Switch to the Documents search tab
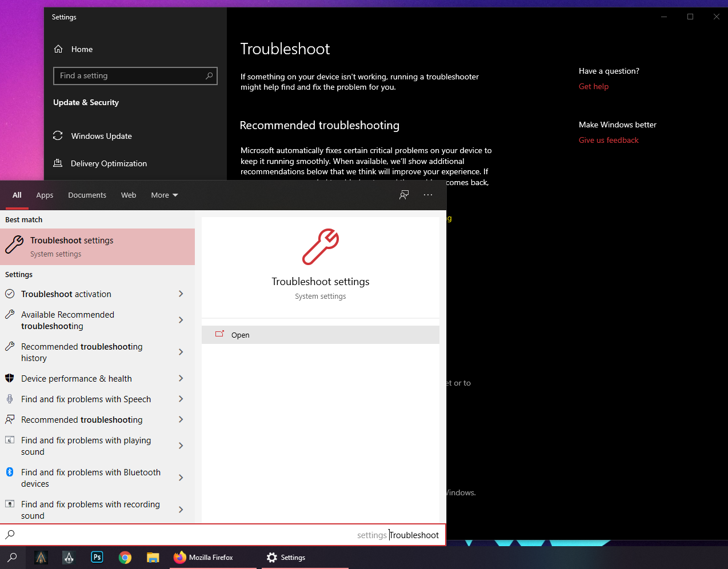728x569 pixels. coord(87,195)
